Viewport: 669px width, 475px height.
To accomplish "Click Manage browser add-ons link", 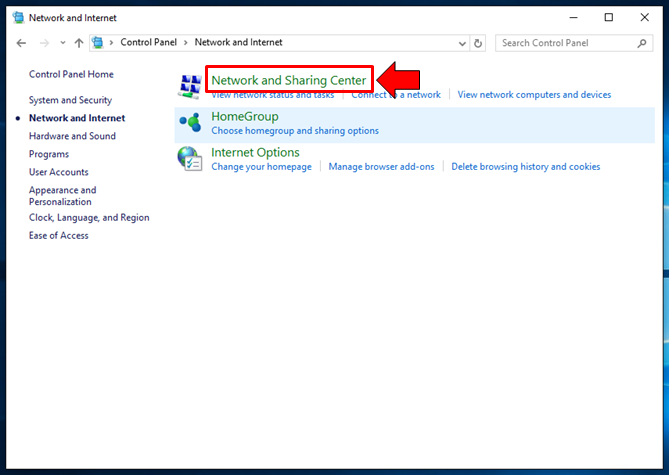I will point(381,167).
